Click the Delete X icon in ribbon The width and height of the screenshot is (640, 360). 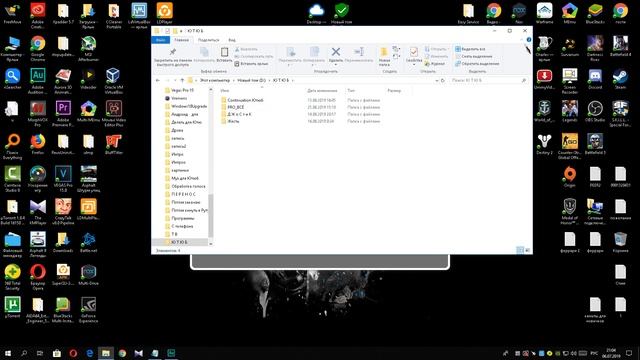(336, 52)
